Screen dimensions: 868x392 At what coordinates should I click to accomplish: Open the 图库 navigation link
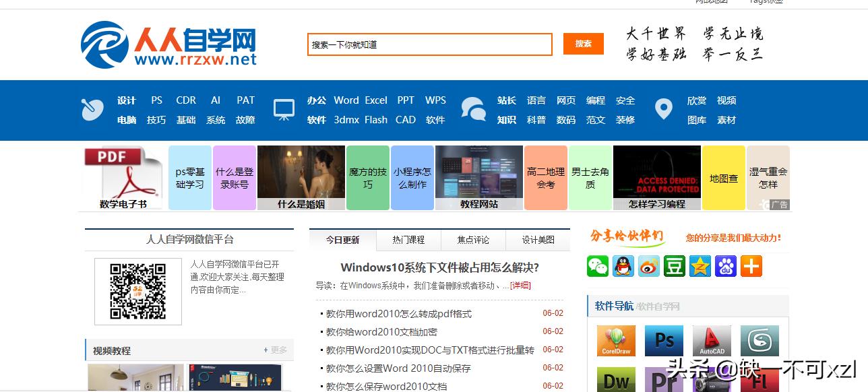pos(697,120)
